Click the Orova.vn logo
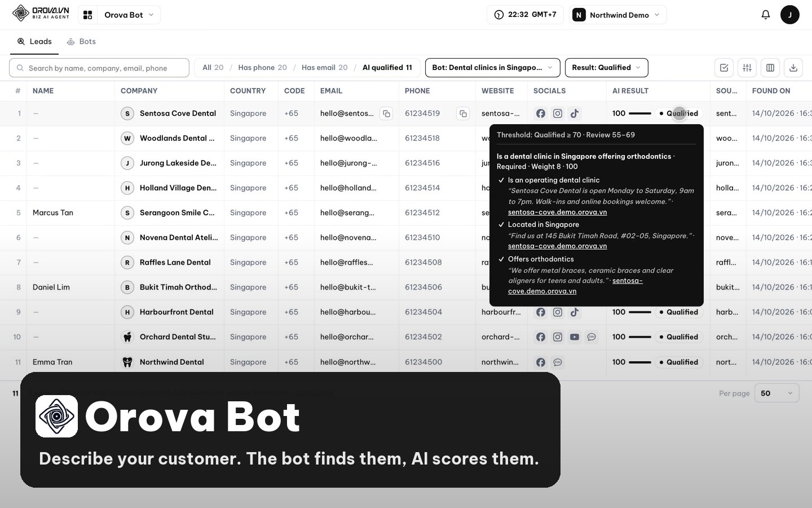The height and width of the screenshot is (508, 812). (41, 13)
